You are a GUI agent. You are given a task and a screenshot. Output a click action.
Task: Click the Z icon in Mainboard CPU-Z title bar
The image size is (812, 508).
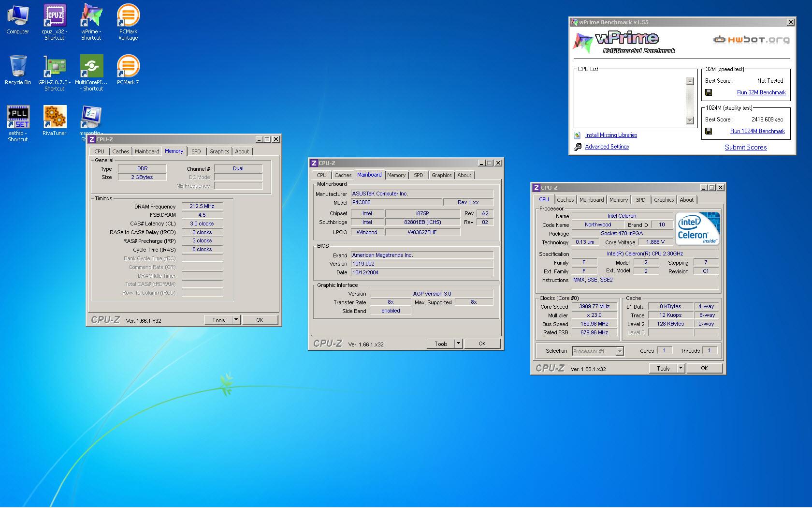pyautogui.click(x=314, y=163)
